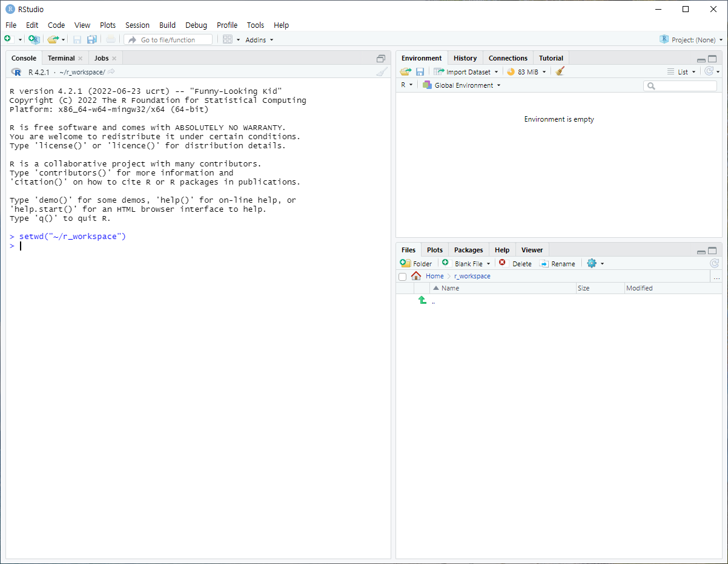Load workspace with the Environment folder icon
728x564 pixels.
(x=405, y=71)
